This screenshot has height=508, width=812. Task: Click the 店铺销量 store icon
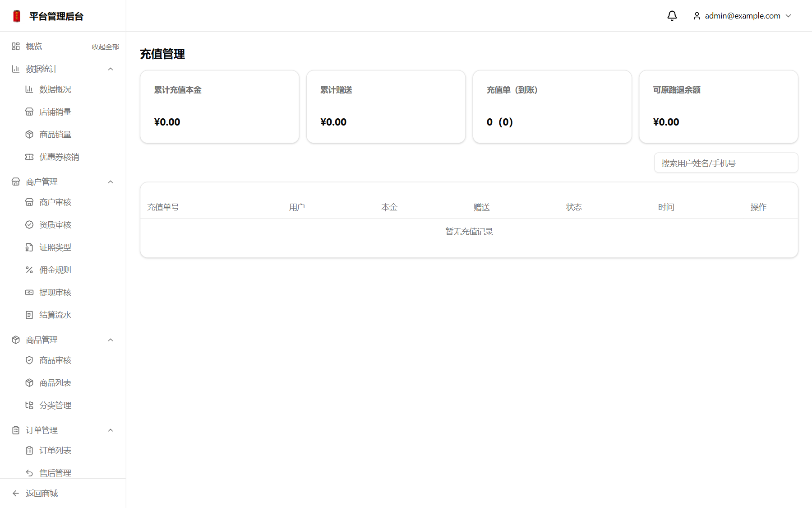[29, 112]
